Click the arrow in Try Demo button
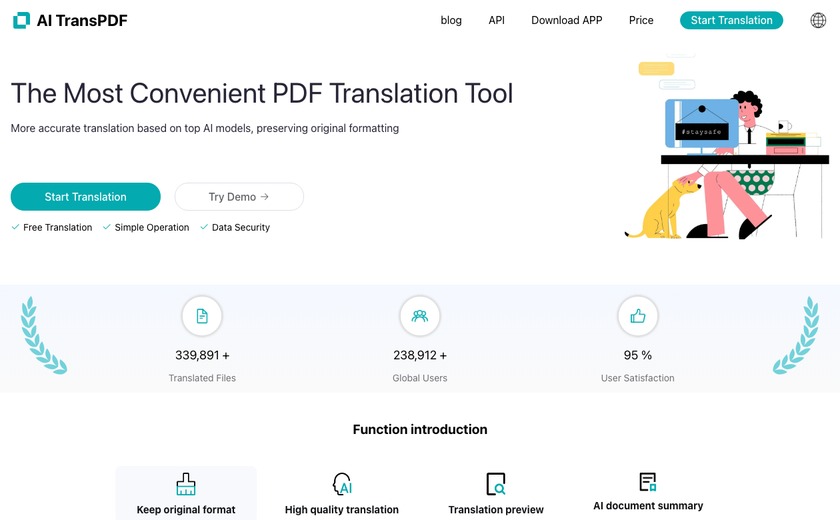The height and width of the screenshot is (520, 840). 264,197
